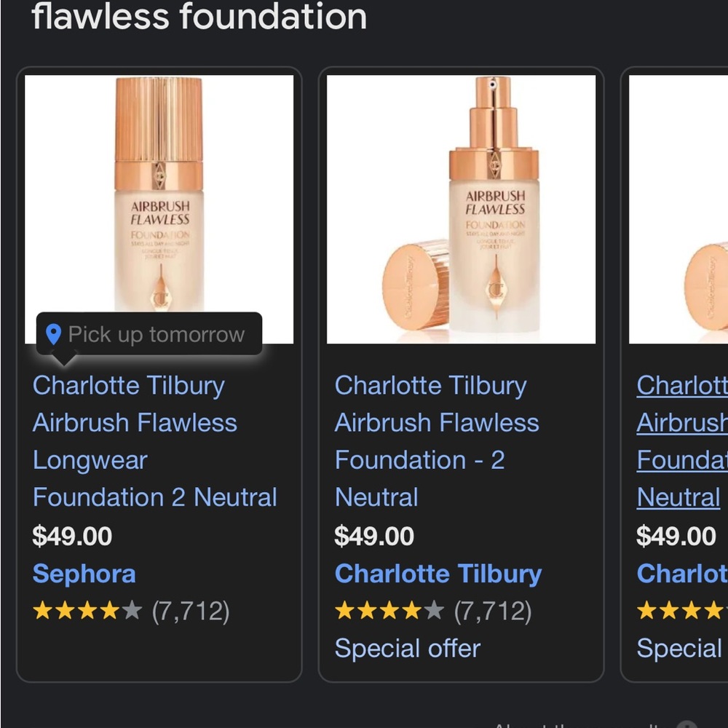Open the Sephora seller link
The height and width of the screenshot is (728, 728).
pyautogui.click(x=84, y=574)
